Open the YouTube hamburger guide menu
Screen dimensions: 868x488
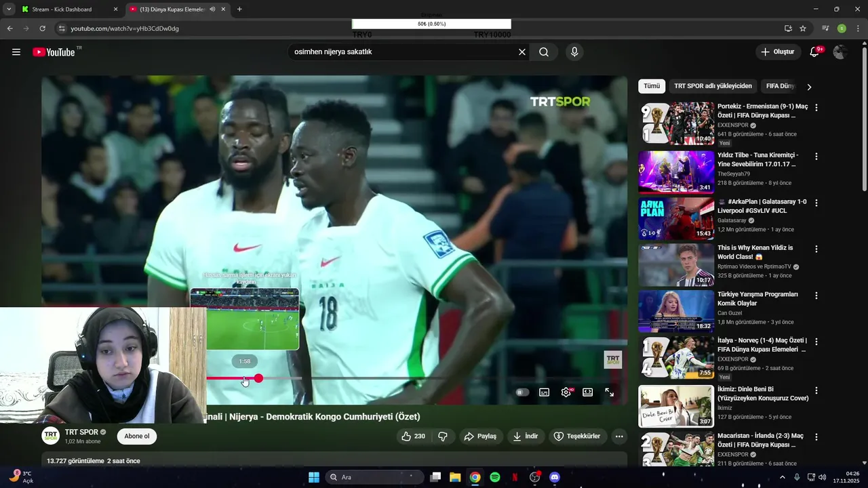point(16,52)
